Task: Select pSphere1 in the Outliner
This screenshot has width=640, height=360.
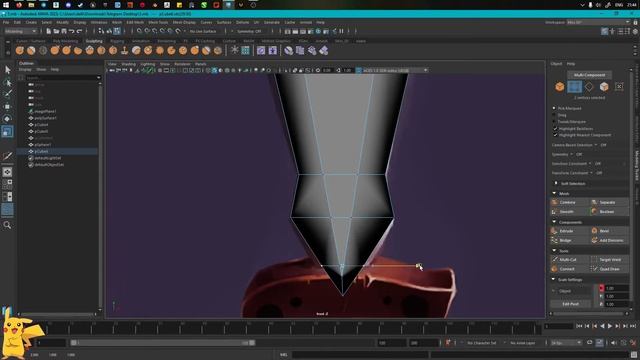Action: [x=43, y=144]
